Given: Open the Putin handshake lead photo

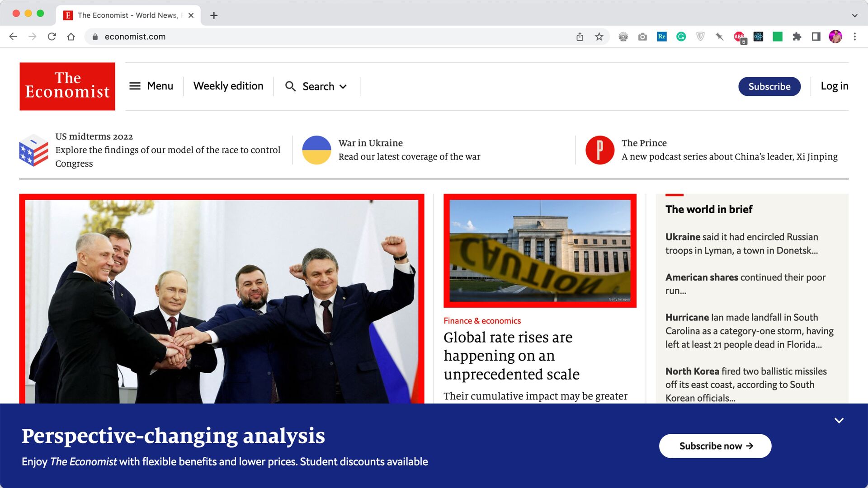Looking at the screenshot, I should pos(222,299).
